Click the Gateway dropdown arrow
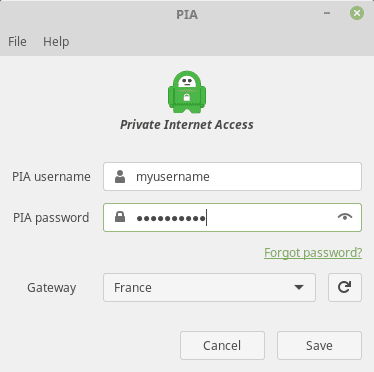The height and width of the screenshot is (372, 374). [299, 287]
